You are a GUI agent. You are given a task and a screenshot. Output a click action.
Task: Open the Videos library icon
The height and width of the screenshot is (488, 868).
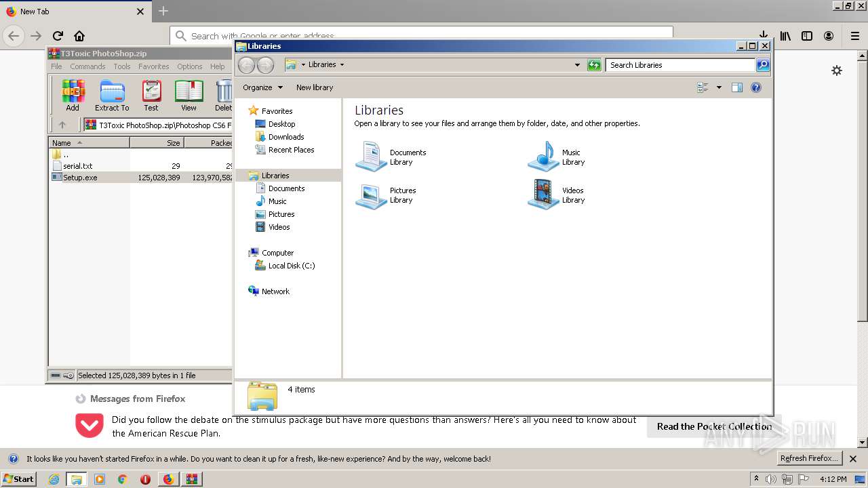tap(543, 195)
